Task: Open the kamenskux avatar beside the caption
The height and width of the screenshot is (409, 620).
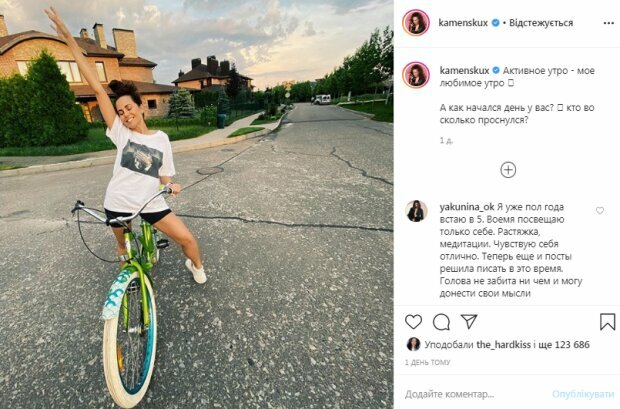Action: pos(416,75)
